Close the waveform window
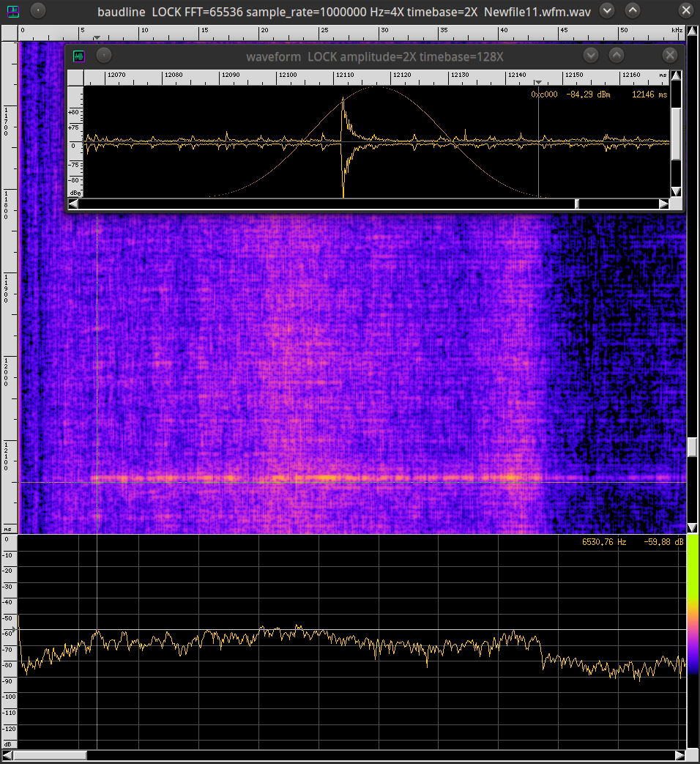This screenshot has height=764, width=700. [x=669, y=56]
